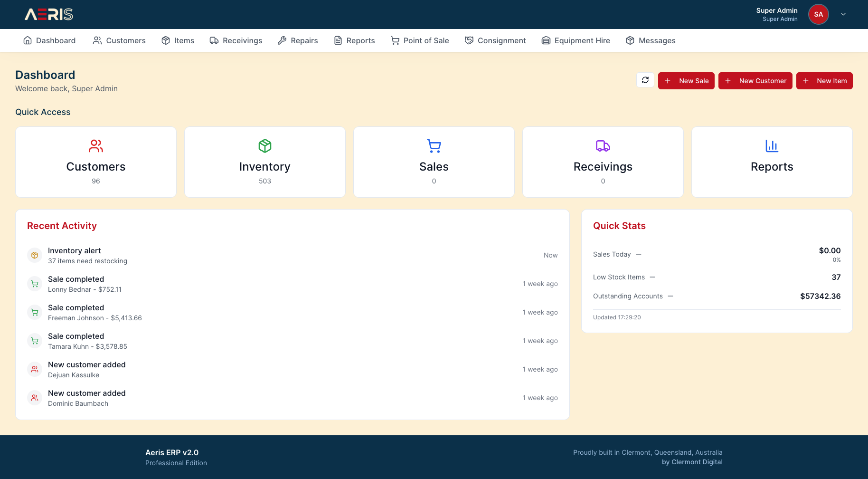Click the Outstanding Accounts stat row
The width and height of the screenshot is (868, 479).
[x=717, y=296]
